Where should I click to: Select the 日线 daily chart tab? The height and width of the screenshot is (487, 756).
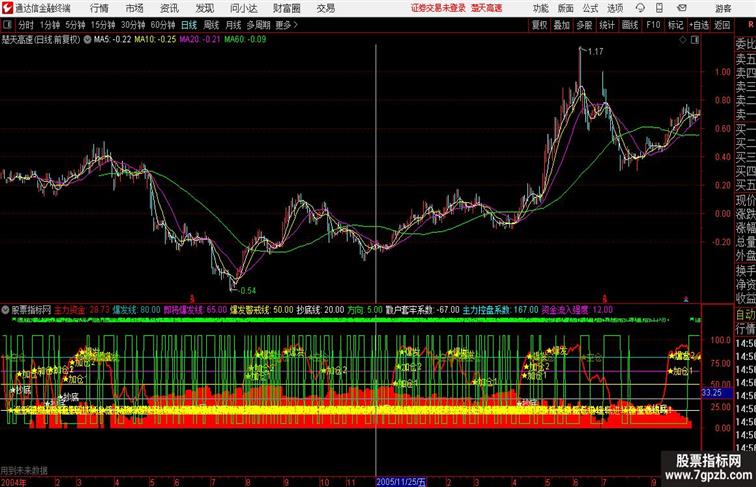189,25
